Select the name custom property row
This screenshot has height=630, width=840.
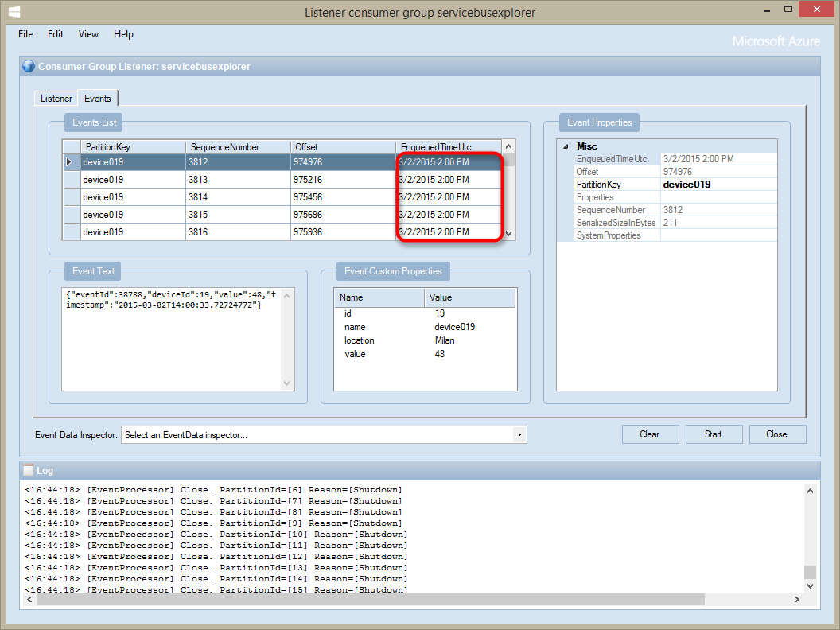tap(425, 327)
